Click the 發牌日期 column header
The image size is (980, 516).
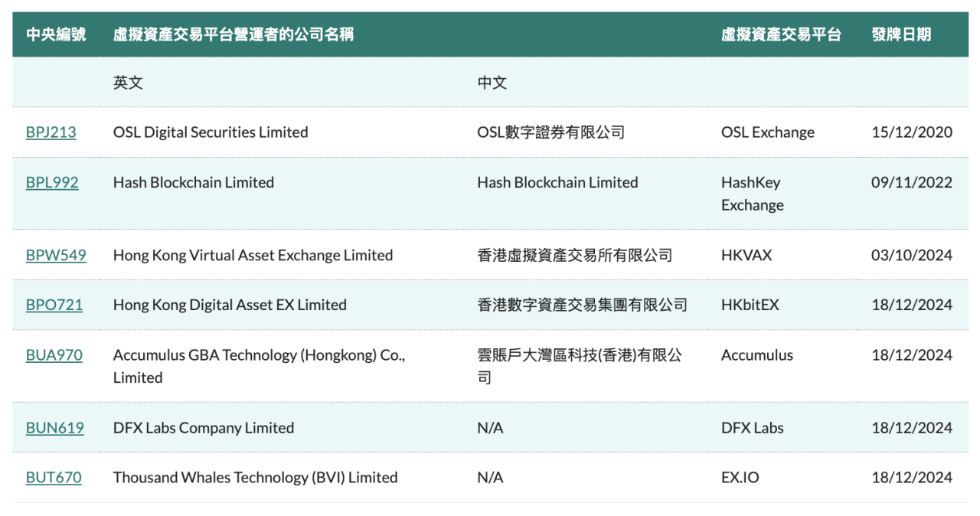click(x=901, y=34)
